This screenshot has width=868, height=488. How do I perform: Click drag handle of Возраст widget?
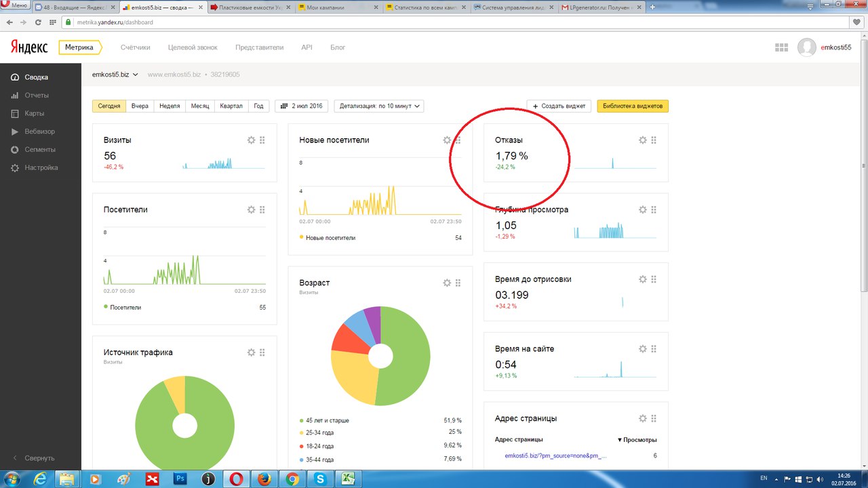[458, 283]
